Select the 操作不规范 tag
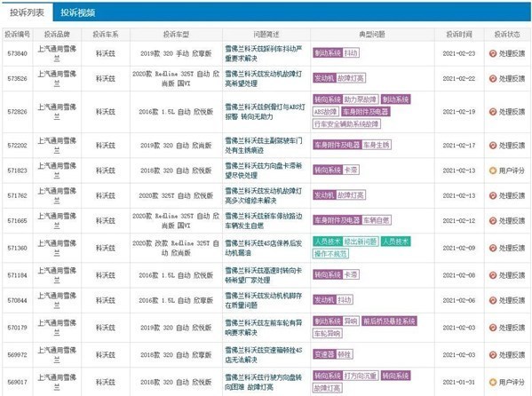 point(330,253)
